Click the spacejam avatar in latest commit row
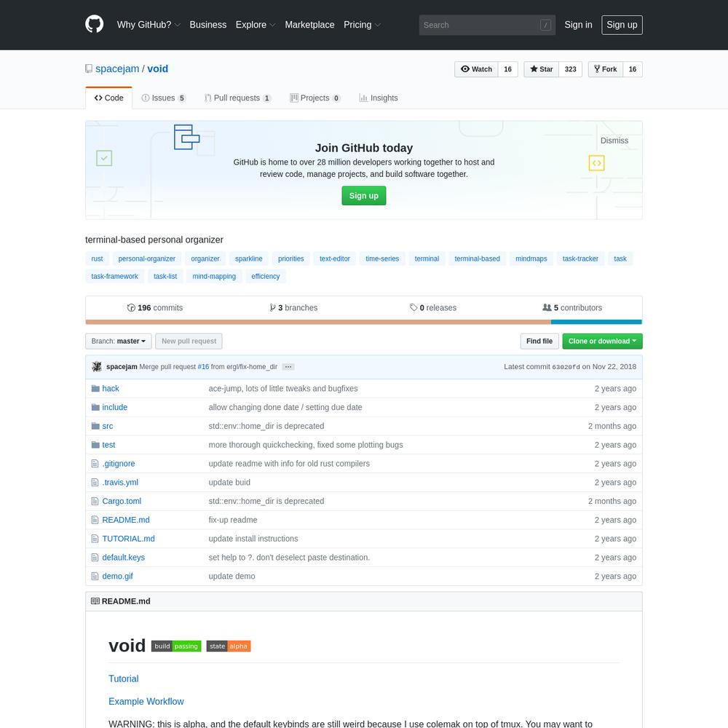Viewport: 728px width, 728px height. (x=97, y=367)
